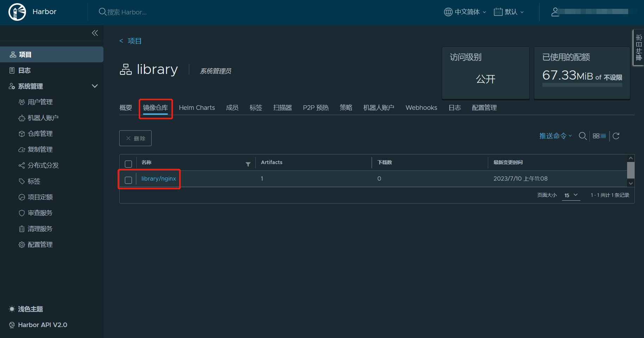Switch to P2P 预热 tab
This screenshot has width=644, height=338.
[316, 108]
